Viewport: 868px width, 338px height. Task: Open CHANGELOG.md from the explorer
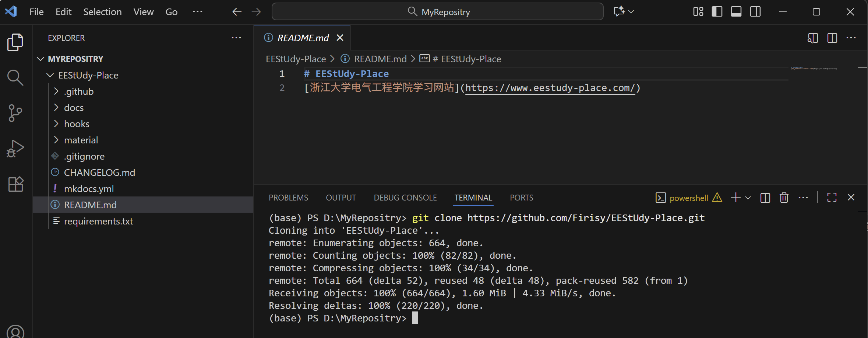[x=99, y=173]
